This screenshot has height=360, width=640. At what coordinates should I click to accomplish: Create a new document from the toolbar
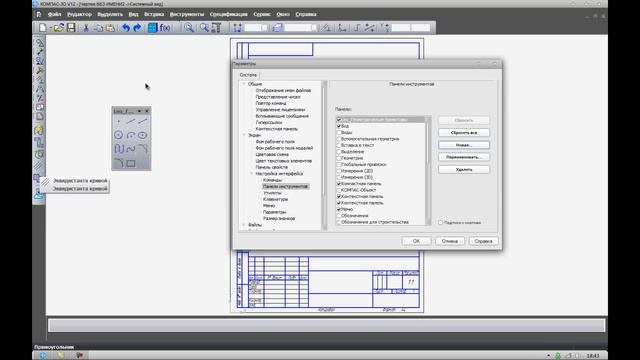(42, 28)
